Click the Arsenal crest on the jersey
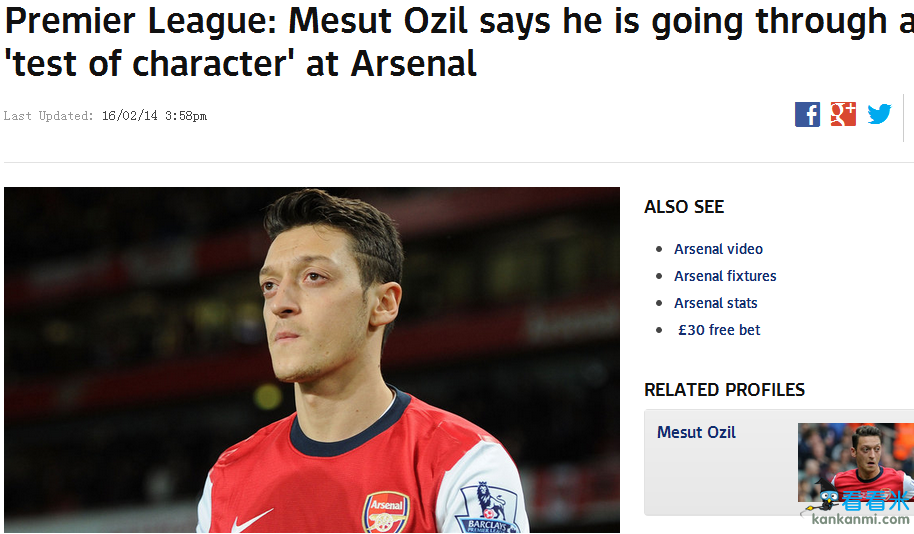Image resolution: width=914 pixels, height=534 pixels. click(x=385, y=511)
